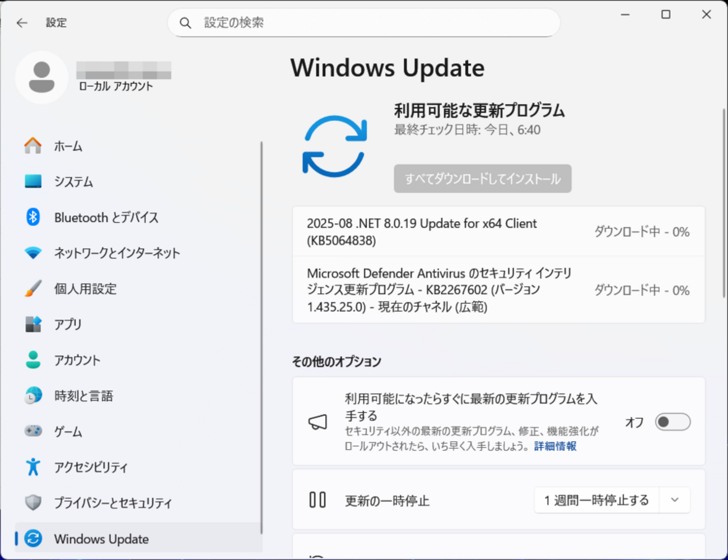Open the 詳細情報 link
The image size is (728, 560).
click(555, 446)
